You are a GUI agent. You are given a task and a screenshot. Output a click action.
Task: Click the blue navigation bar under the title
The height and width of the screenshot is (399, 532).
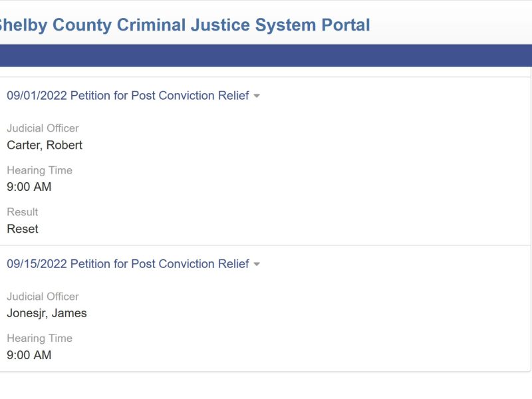tap(266, 56)
